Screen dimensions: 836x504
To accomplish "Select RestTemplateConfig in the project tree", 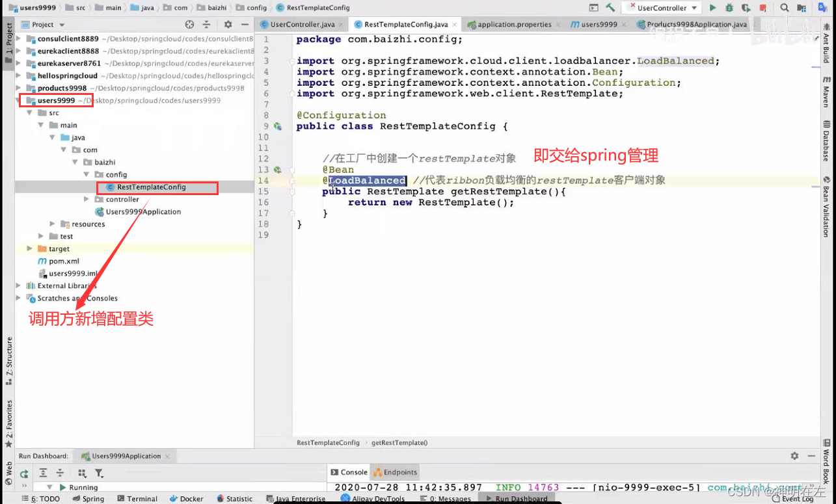I will pos(151,187).
